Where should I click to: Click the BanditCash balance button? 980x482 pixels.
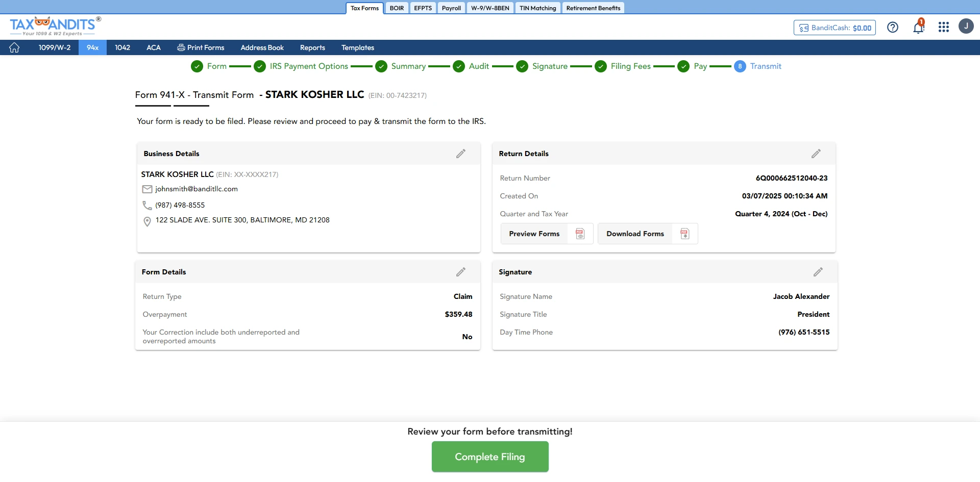[835, 28]
